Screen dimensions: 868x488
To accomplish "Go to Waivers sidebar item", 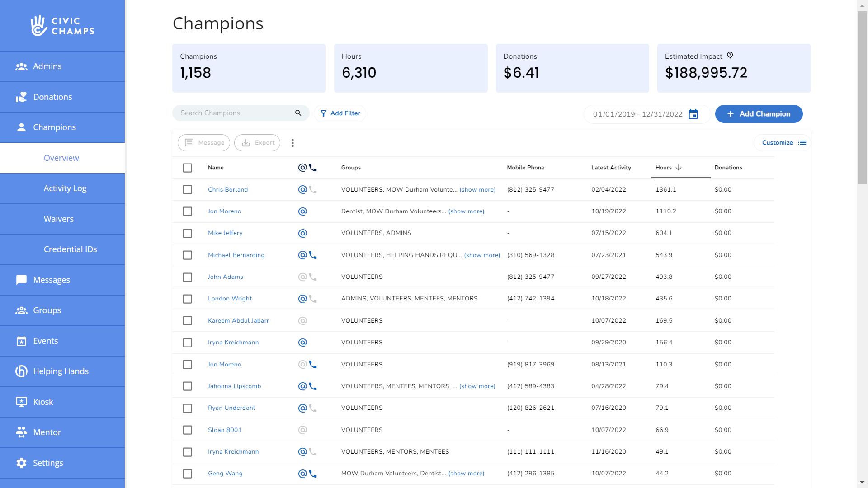I will coord(59,219).
